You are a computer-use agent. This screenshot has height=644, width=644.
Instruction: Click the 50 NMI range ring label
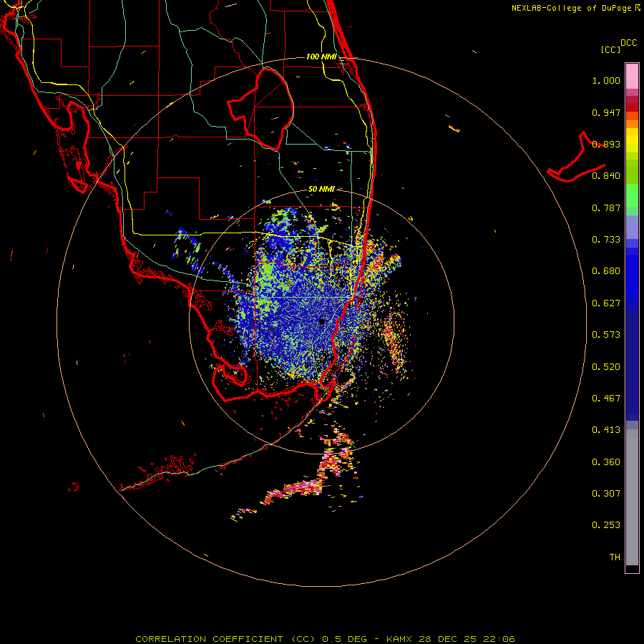click(x=321, y=190)
